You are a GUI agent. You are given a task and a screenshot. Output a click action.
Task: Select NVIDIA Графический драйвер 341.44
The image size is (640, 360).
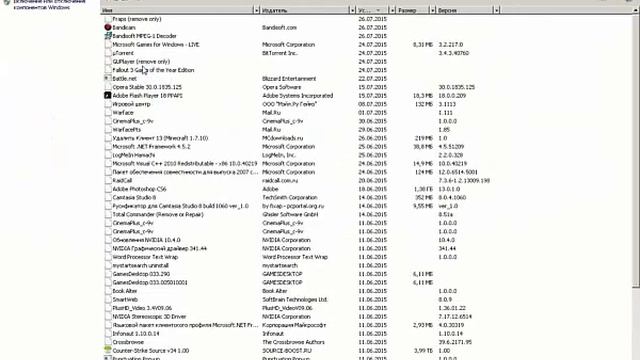pos(159,249)
